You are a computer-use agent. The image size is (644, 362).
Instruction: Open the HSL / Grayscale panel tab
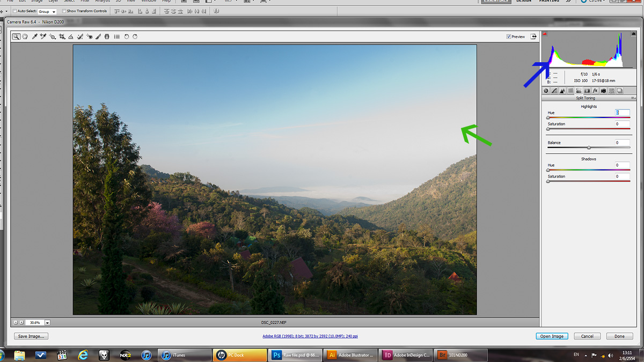tap(570, 91)
